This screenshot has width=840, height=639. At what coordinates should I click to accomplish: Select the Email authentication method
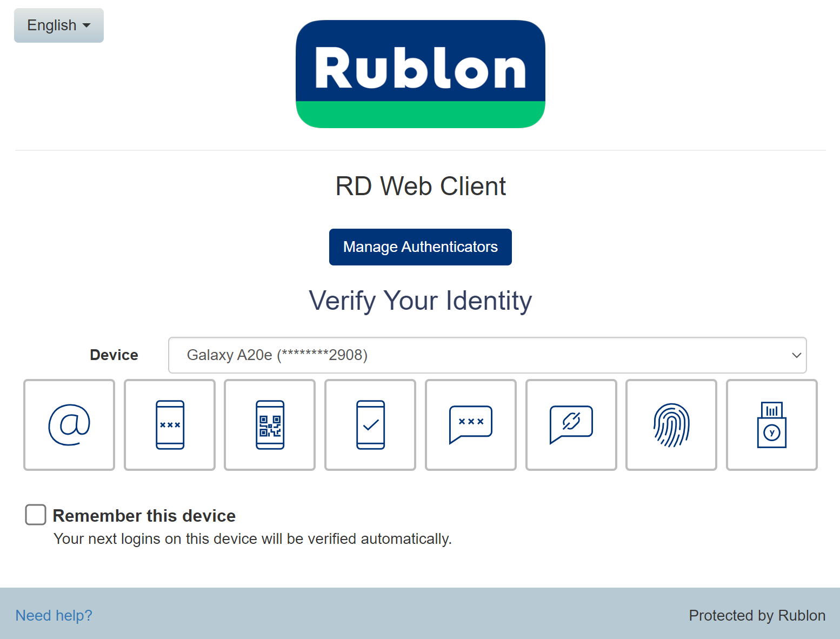pyautogui.click(x=69, y=424)
